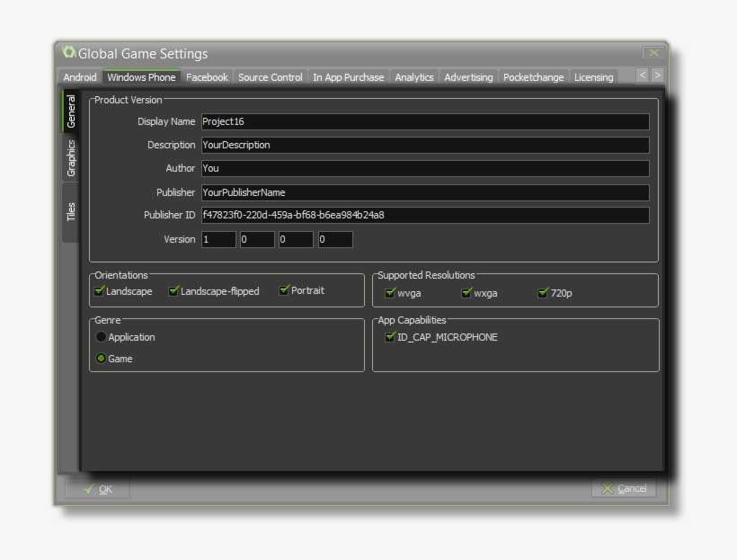Uncheck the 720p resolution option

click(x=543, y=293)
